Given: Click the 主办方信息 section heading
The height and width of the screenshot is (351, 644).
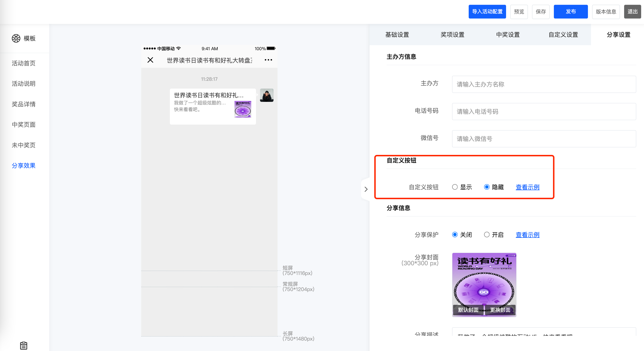Looking at the screenshot, I should pos(401,57).
